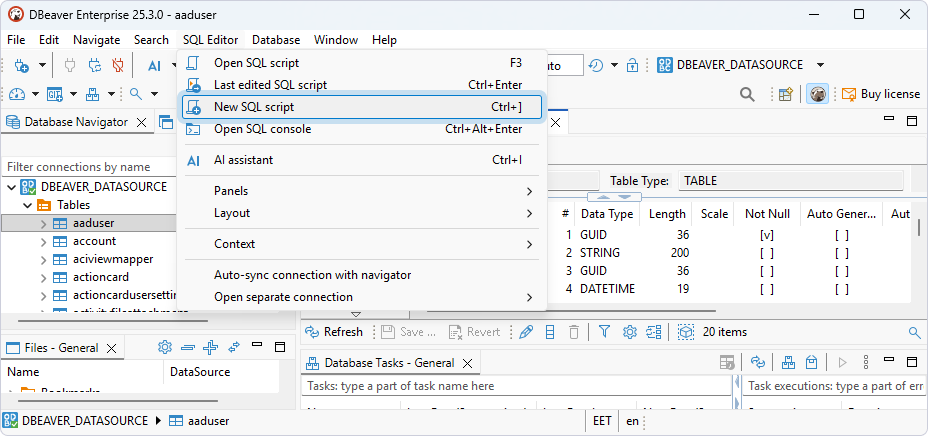This screenshot has width=928, height=436.
Task: Click the tasks boxes toolbar icon
Action: [92, 93]
